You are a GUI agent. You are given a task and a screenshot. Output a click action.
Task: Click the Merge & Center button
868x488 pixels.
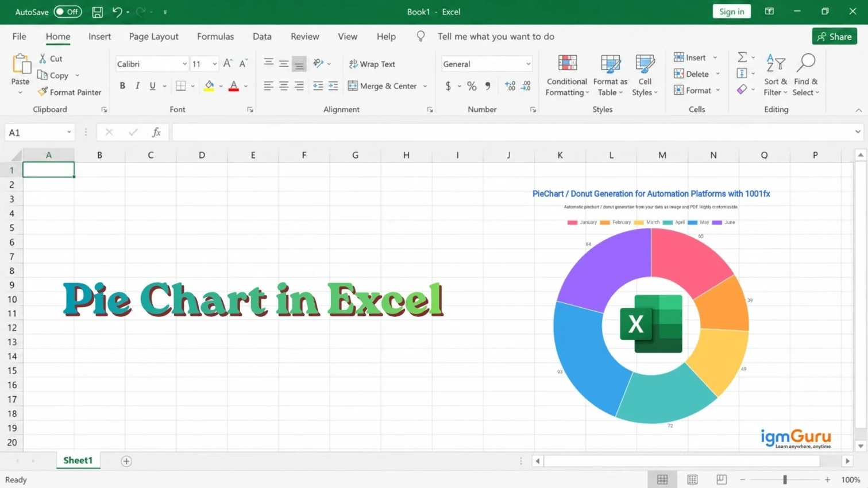coord(383,86)
